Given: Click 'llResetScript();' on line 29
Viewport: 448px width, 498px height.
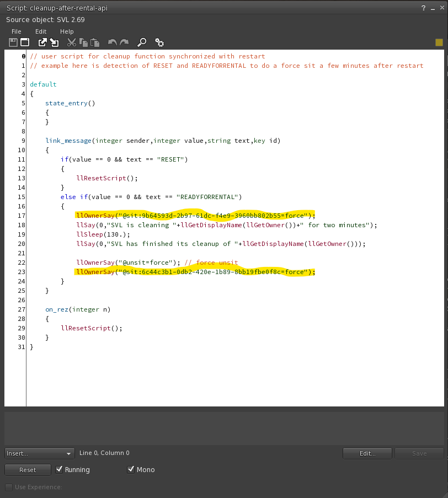Looking at the screenshot, I should point(92,328).
